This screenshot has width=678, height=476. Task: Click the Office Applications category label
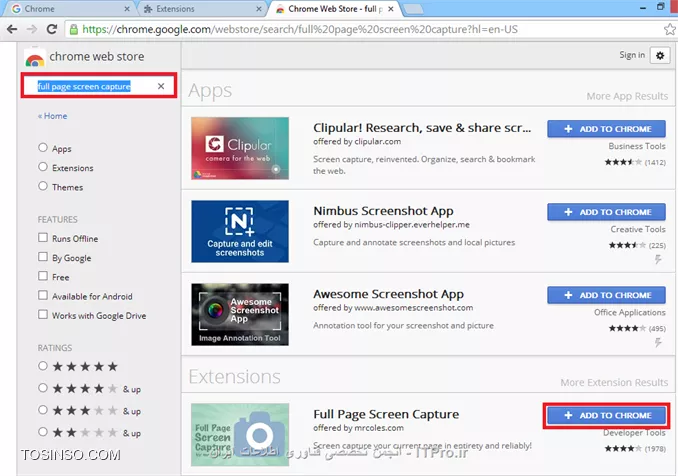coord(630,312)
